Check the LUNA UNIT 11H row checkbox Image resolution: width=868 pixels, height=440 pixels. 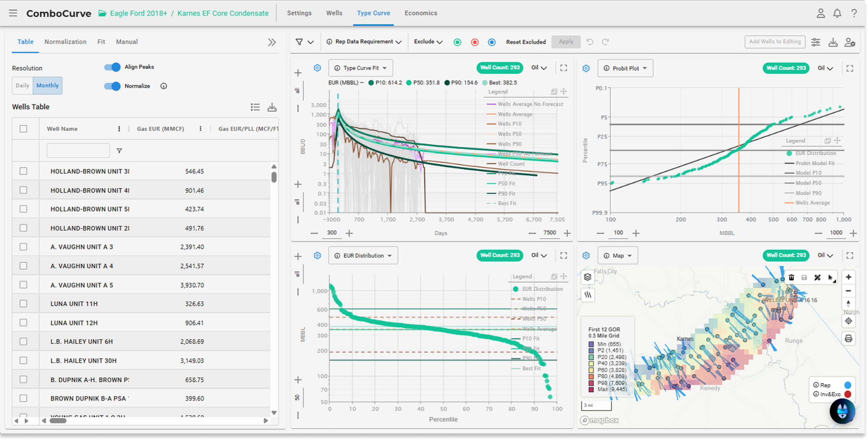pyautogui.click(x=23, y=304)
